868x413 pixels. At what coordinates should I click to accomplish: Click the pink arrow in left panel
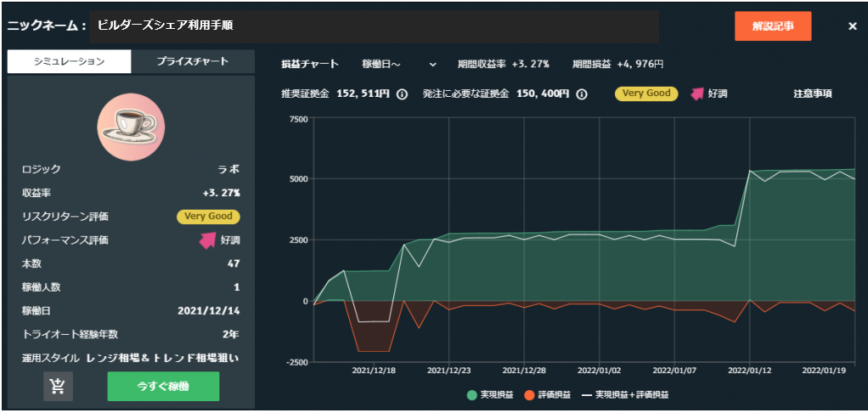(206, 240)
